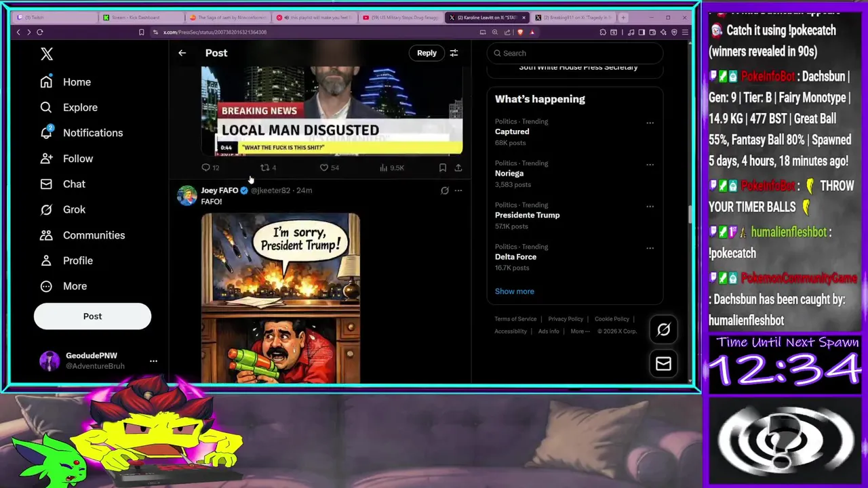Expand footer More options
This screenshot has height=488, width=868.
pos(580,331)
